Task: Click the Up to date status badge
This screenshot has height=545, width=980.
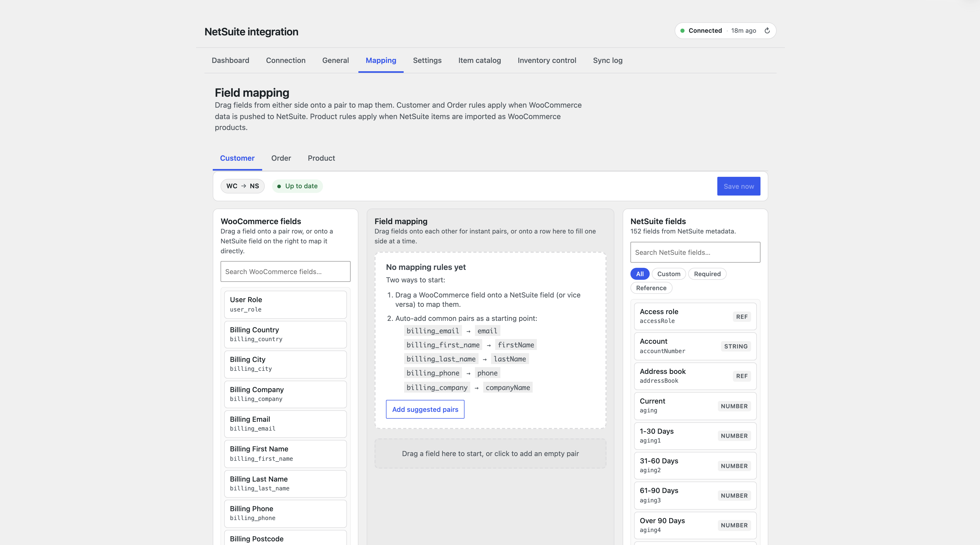Action: (297, 186)
